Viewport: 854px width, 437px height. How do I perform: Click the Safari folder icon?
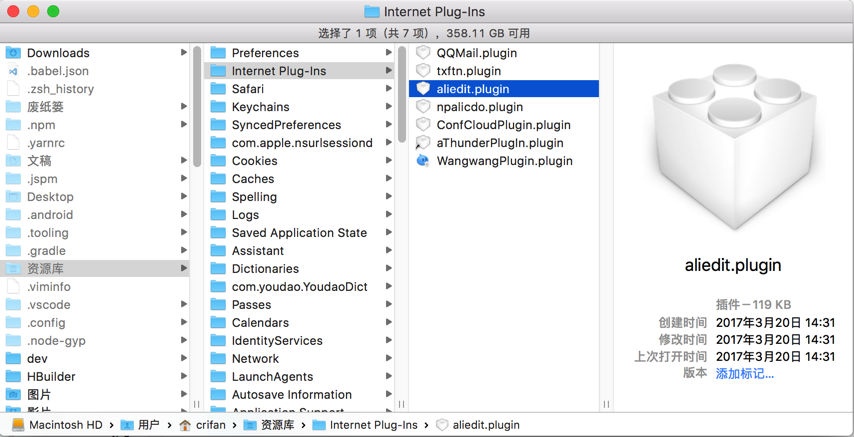pyautogui.click(x=218, y=89)
